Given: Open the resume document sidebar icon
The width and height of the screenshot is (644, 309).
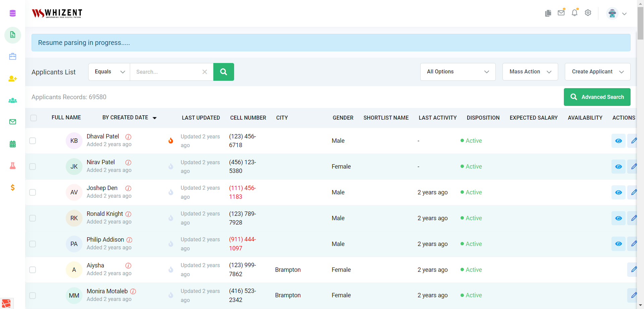Looking at the screenshot, I should (x=13, y=35).
